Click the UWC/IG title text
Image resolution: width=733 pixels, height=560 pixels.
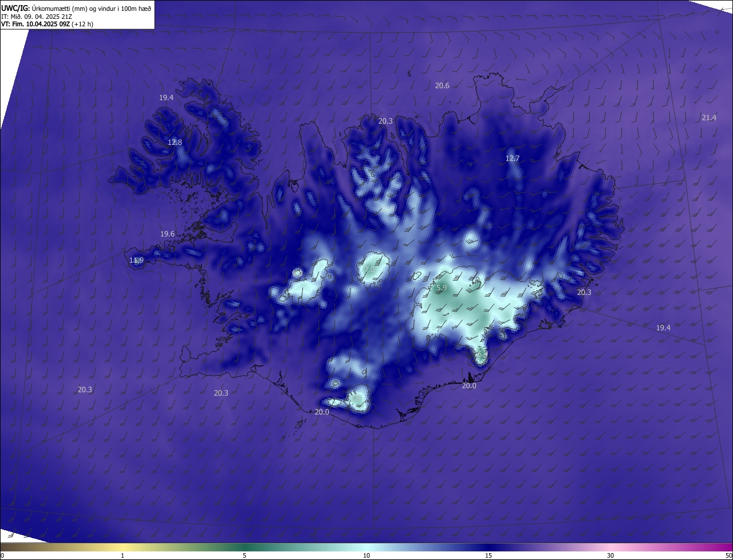pos(15,8)
